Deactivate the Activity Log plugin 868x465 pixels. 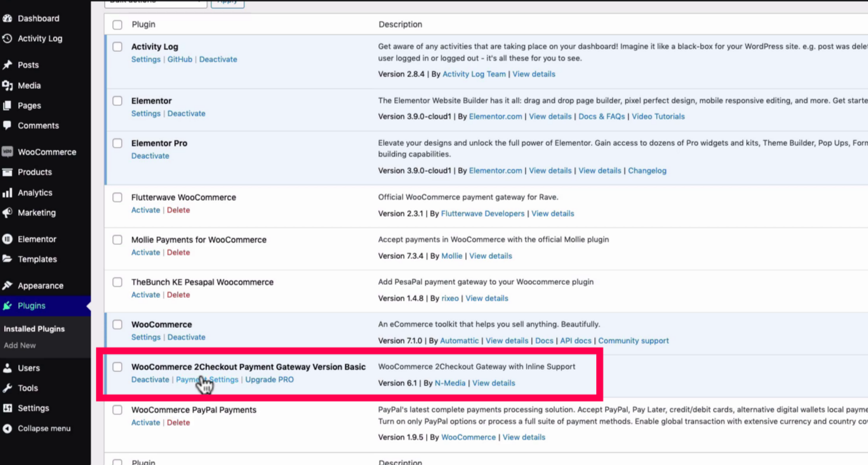tap(218, 59)
